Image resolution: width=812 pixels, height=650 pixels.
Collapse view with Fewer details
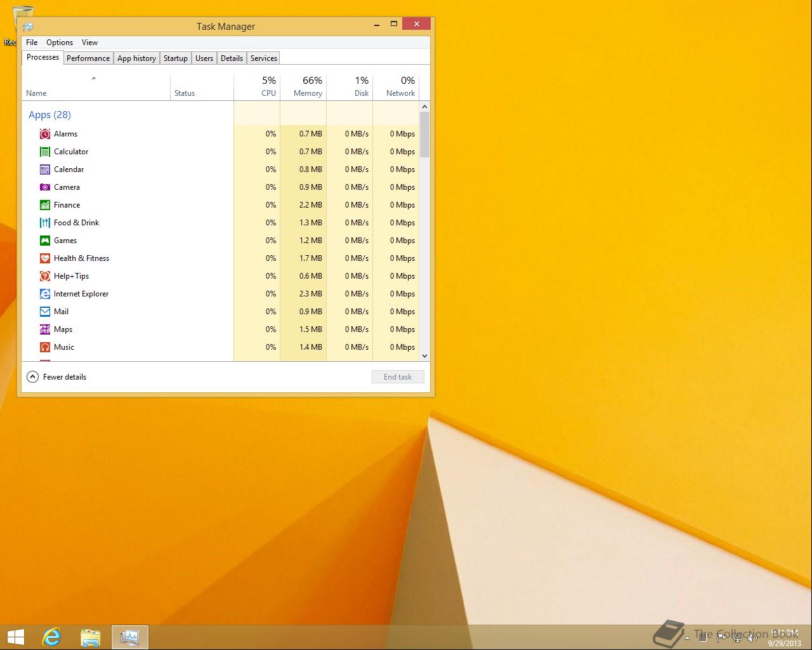56,377
